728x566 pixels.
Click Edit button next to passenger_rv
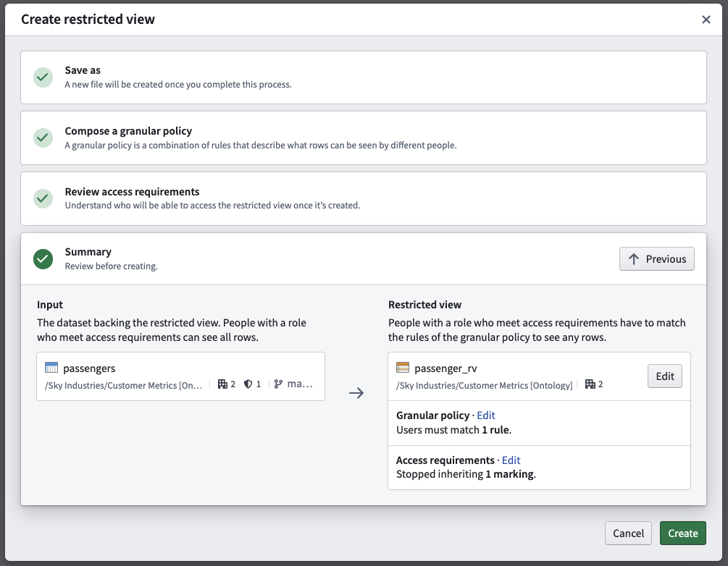665,376
